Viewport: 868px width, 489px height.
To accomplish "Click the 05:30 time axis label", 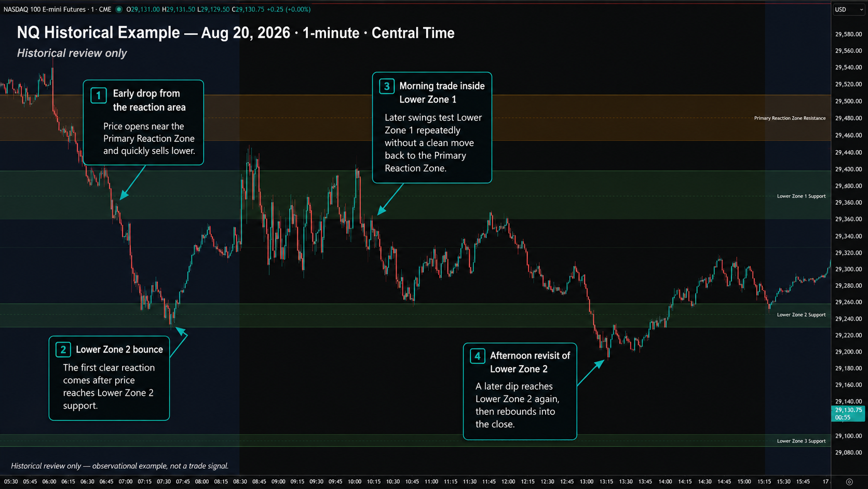I will pos(11,482).
